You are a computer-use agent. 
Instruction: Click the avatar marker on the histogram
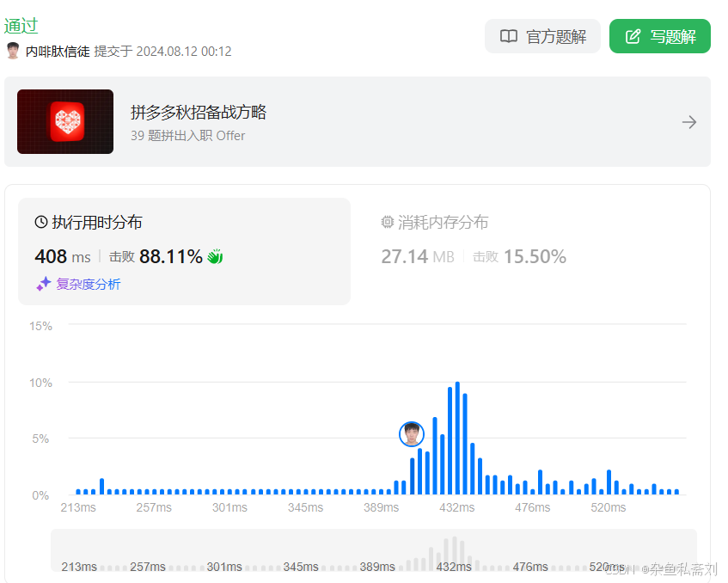[411, 434]
